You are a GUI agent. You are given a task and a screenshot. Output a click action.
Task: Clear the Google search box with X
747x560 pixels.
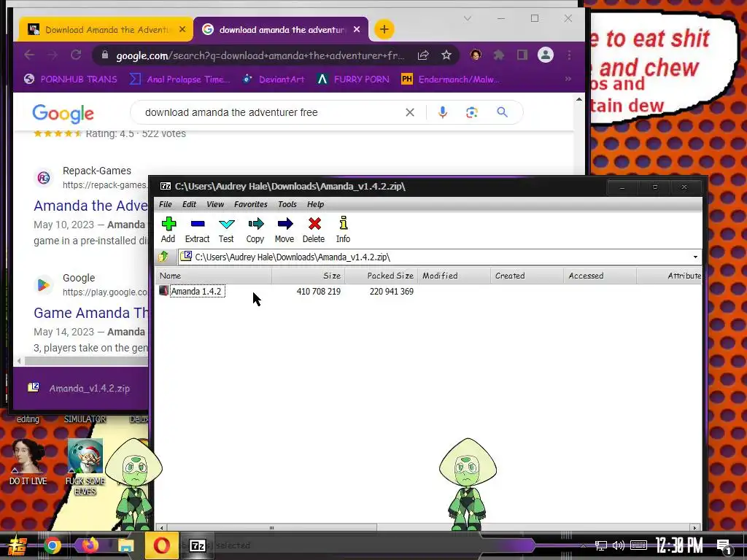tap(410, 112)
